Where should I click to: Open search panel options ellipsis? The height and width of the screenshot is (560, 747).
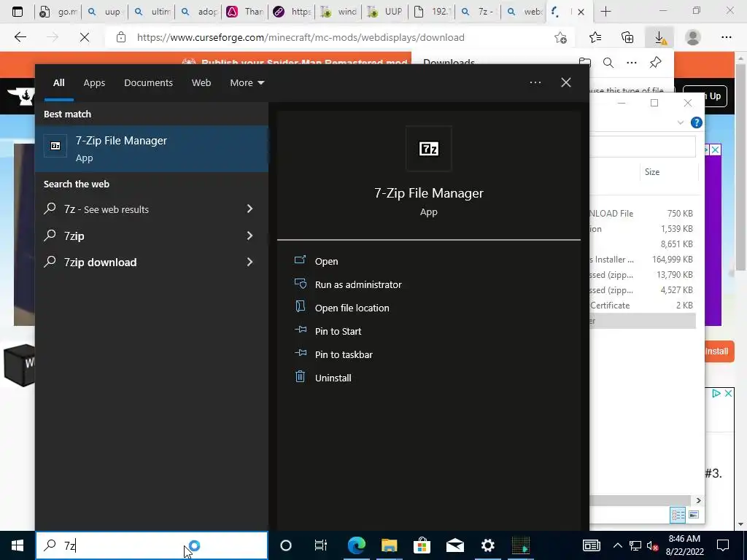[535, 82]
